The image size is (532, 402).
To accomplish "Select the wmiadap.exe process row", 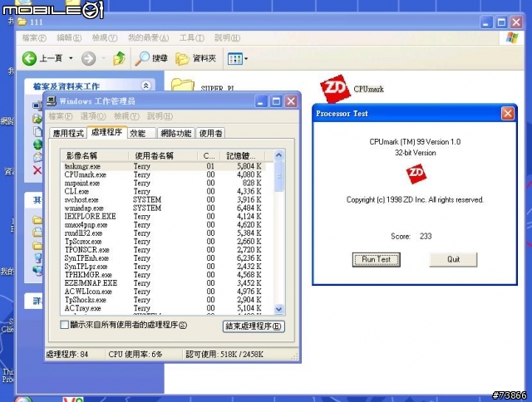I will (x=163, y=208).
